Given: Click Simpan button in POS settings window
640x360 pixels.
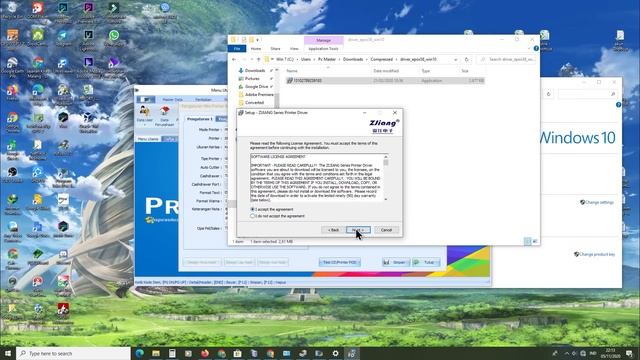Looking at the screenshot, I should tap(396, 262).
